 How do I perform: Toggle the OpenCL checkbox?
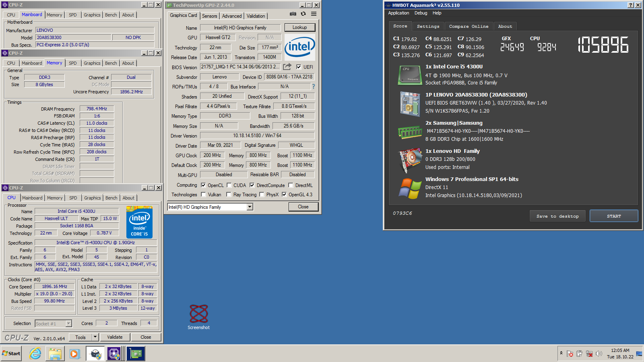click(203, 185)
